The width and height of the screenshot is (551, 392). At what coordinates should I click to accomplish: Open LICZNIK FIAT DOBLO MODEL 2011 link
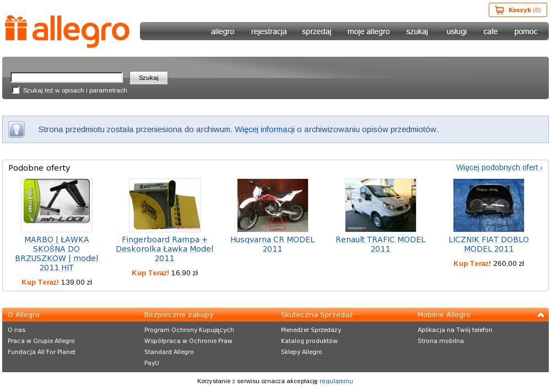pyautogui.click(x=488, y=244)
